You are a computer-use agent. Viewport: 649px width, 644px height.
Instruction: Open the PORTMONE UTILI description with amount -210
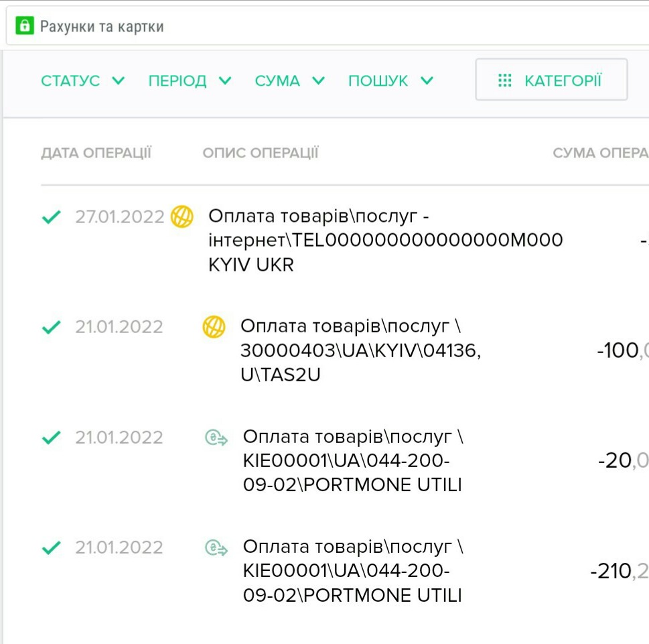click(353, 571)
